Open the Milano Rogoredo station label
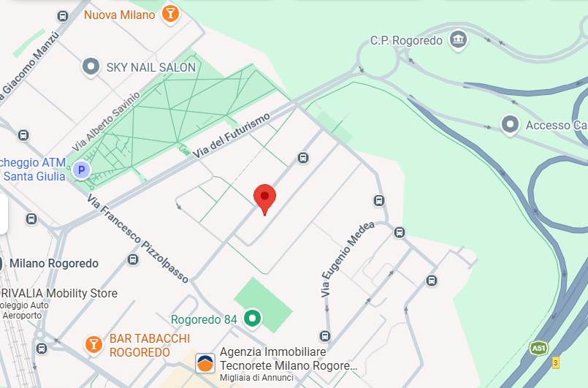Viewport: 588px width, 388px height. click(53, 264)
